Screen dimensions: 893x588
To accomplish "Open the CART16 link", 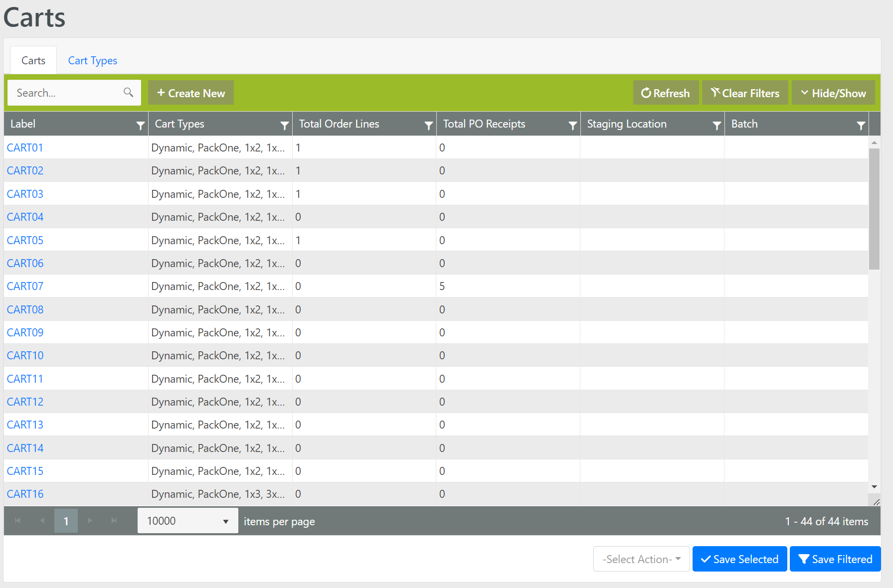I will coord(25,494).
